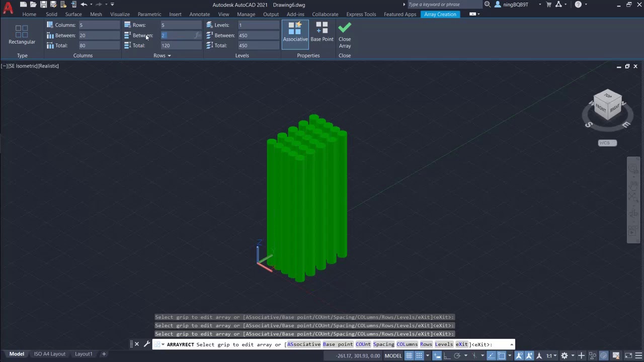
Task: Click the viewport controls [-] label
Action: [4, 66]
